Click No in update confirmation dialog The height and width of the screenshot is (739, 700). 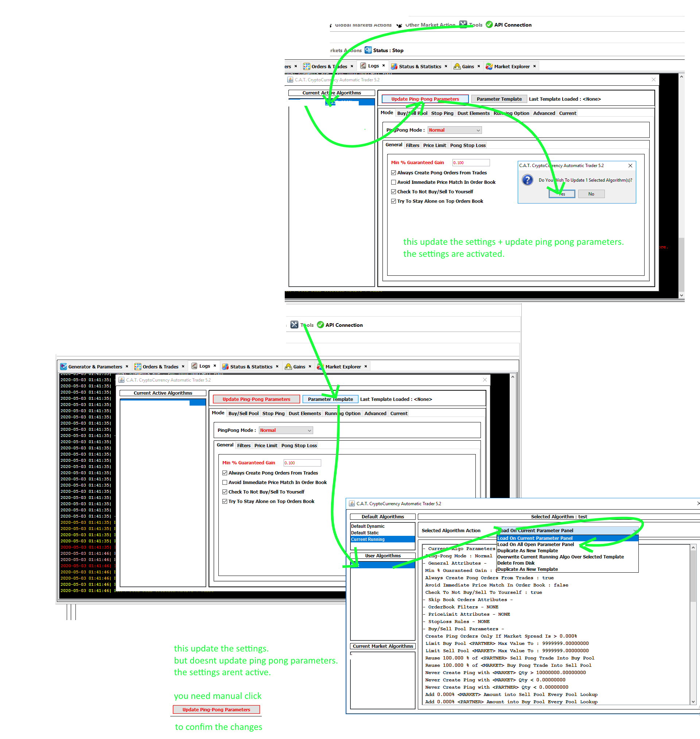tap(591, 194)
